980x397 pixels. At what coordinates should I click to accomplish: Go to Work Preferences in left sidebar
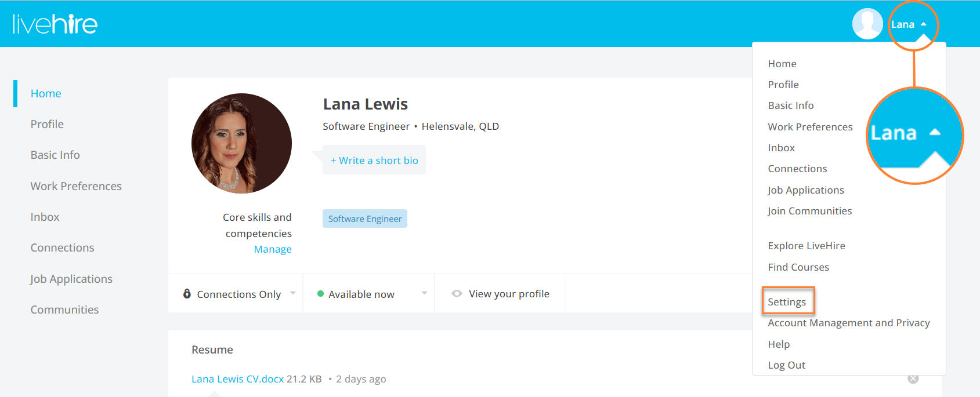76,186
